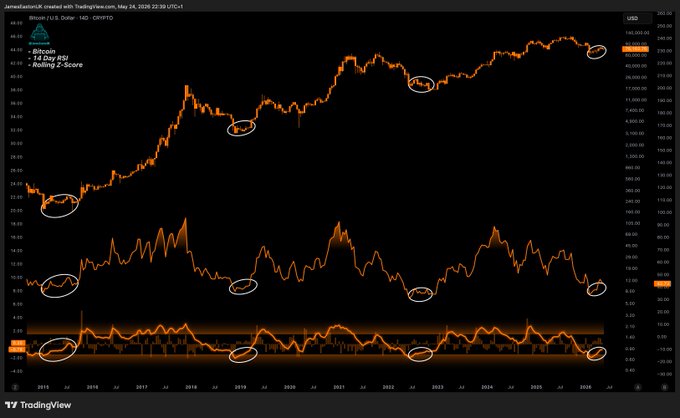The height and width of the screenshot is (418, 680).
Task: Click the 2025 label on time axis
Action: click(x=536, y=387)
